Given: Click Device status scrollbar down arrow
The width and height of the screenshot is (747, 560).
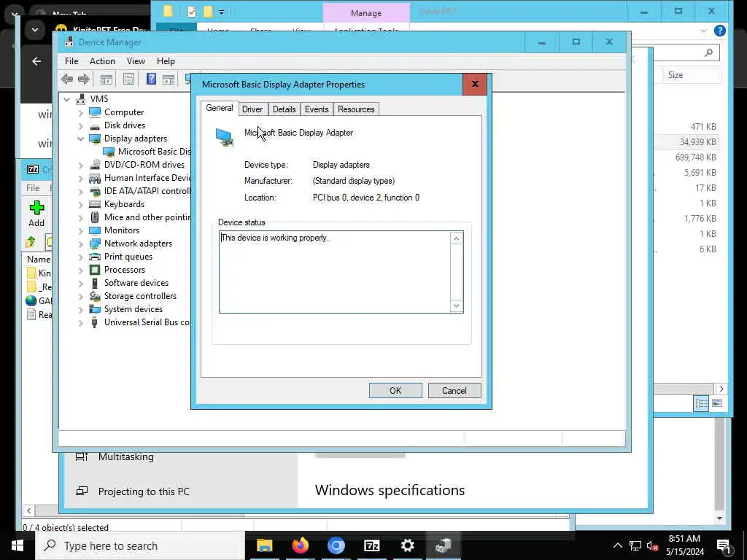Looking at the screenshot, I should [457, 306].
